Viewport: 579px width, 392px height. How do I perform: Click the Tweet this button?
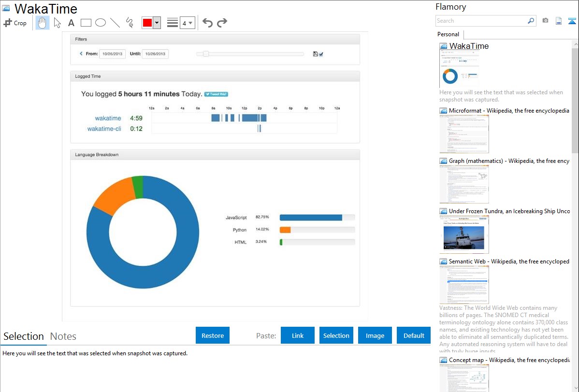[217, 94]
